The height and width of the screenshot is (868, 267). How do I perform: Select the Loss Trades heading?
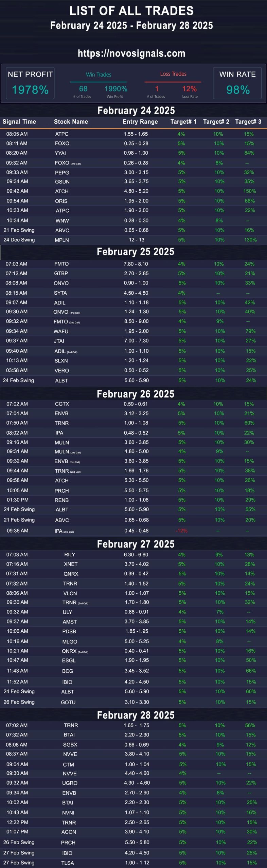(173, 74)
